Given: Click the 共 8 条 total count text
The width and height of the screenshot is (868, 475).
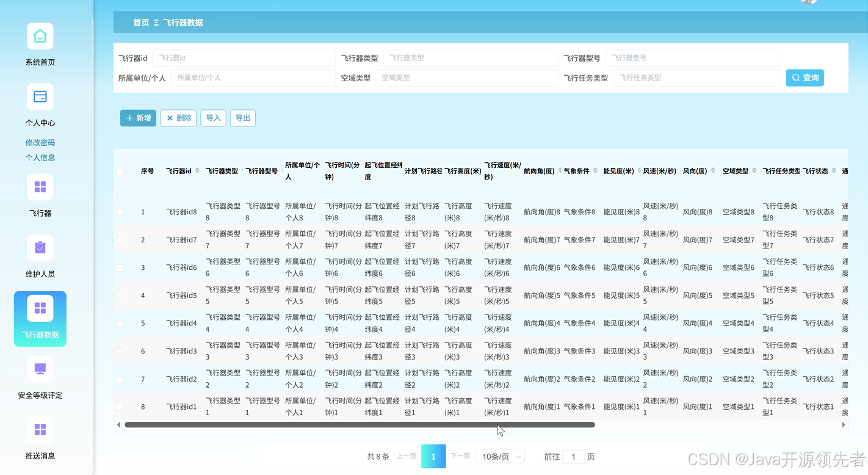Looking at the screenshot, I should pyautogui.click(x=378, y=457).
